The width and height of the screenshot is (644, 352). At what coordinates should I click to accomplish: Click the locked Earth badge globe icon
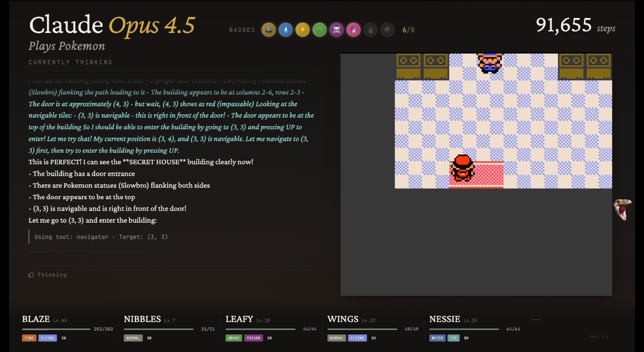coord(387,30)
